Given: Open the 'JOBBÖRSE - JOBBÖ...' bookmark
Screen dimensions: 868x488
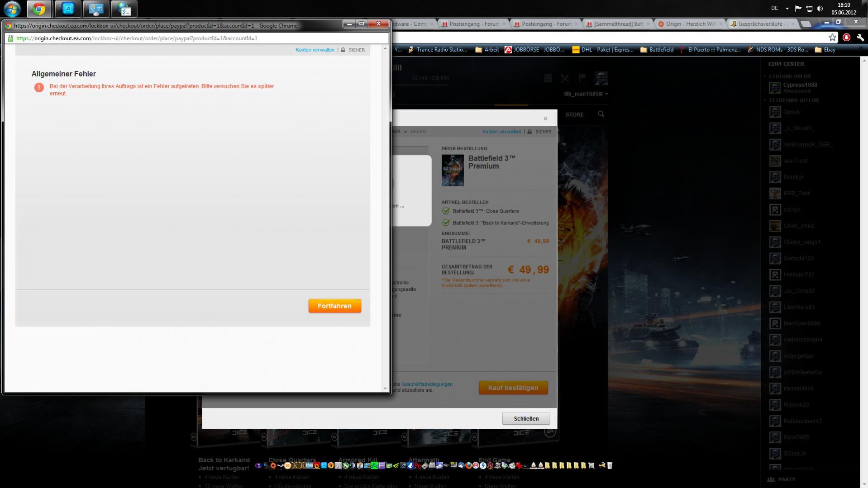Looking at the screenshot, I should [x=534, y=50].
